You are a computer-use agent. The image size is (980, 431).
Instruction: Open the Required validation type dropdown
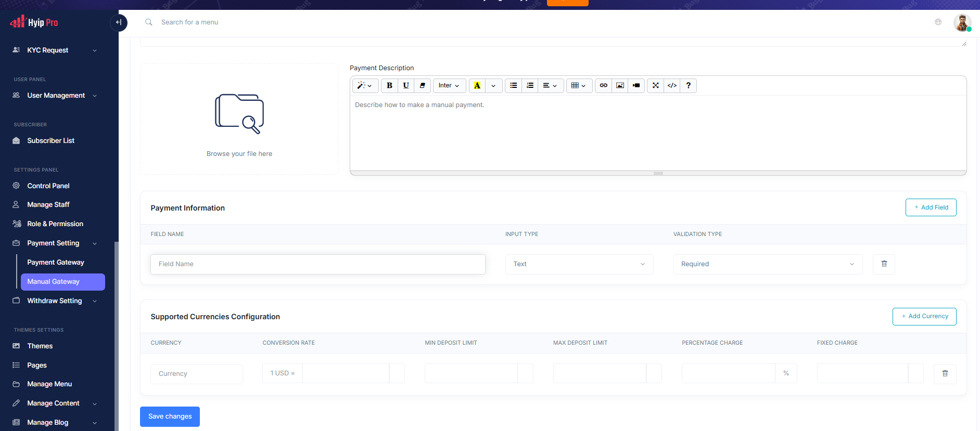[768, 264]
